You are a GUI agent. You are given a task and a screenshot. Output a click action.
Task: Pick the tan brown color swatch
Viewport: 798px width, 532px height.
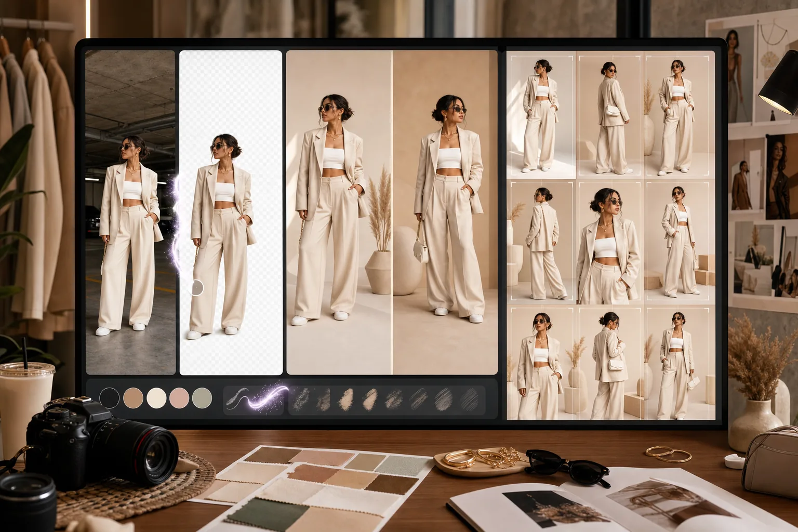133,398
